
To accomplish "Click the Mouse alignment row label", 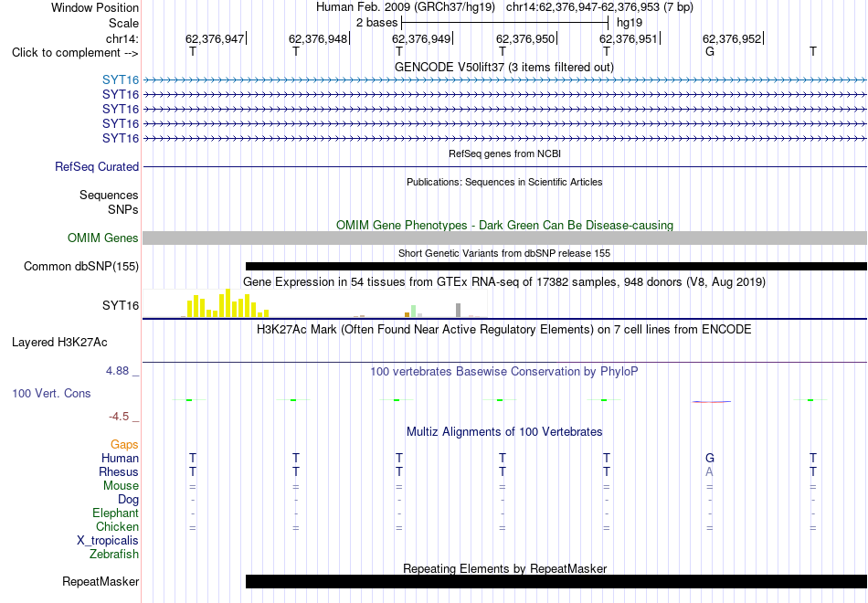I will click(121, 486).
